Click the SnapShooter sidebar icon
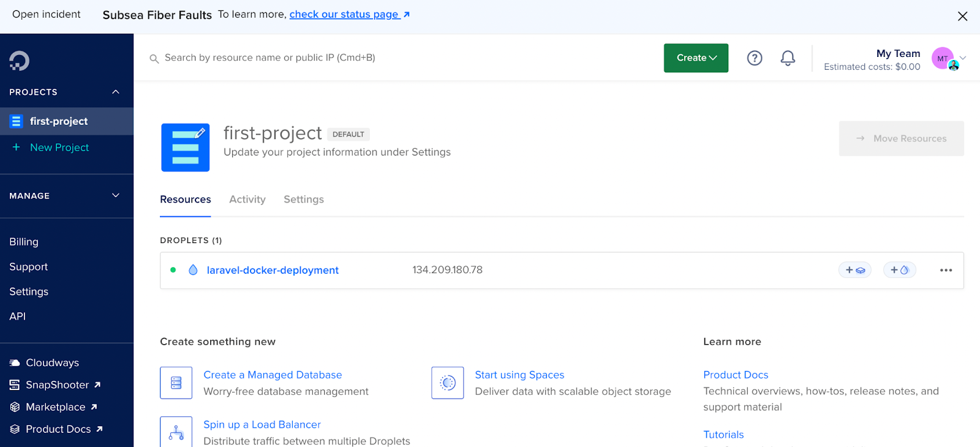This screenshot has height=447, width=980. [x=15, y=385]
